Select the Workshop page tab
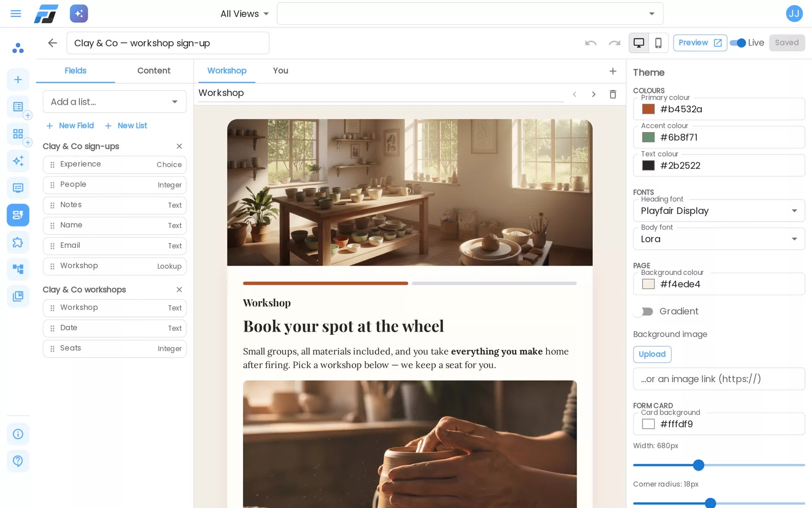Image resolution: width=812 pixels, height=508 pixels. [227, 71]
